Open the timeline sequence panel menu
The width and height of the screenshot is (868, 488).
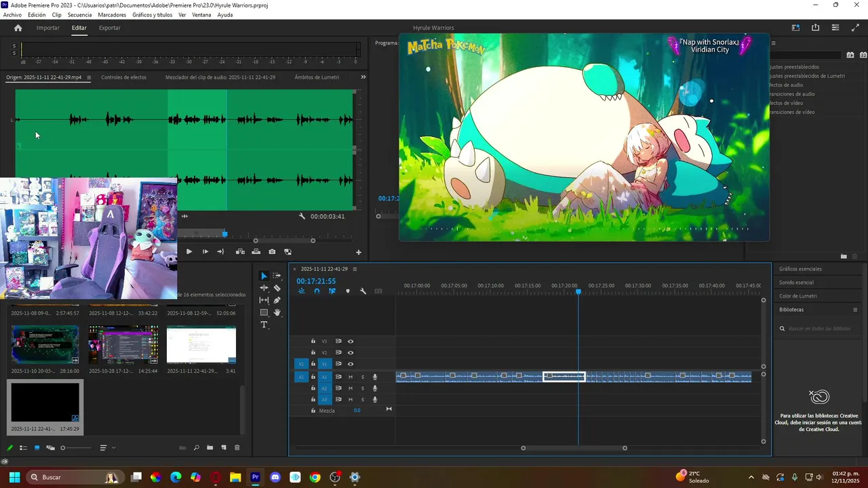(x=355, y=269)
